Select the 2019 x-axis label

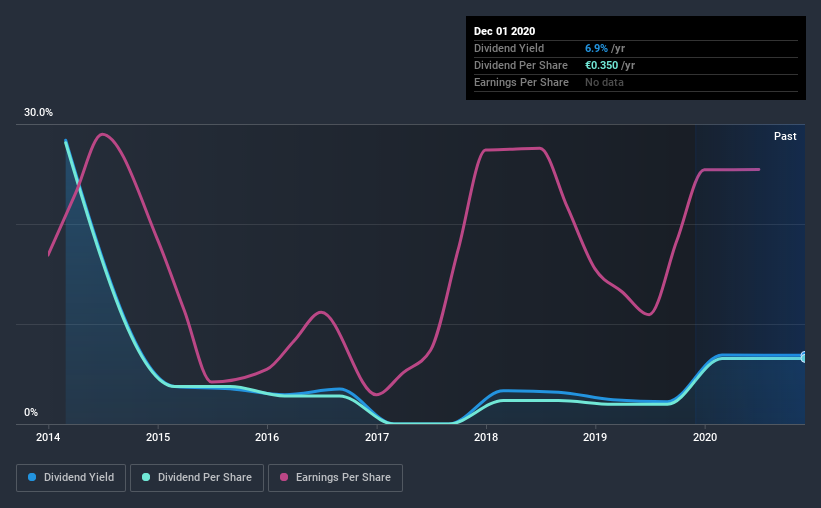coord(595,437)
